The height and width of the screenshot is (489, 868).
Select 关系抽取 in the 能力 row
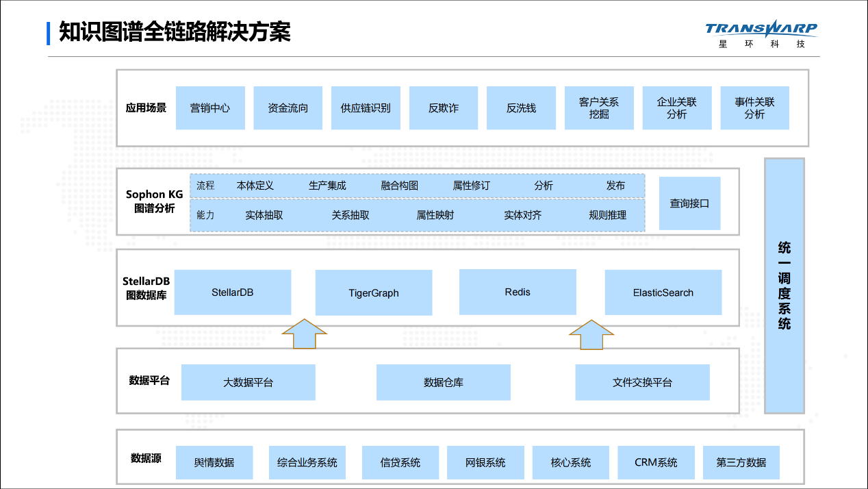350,215
